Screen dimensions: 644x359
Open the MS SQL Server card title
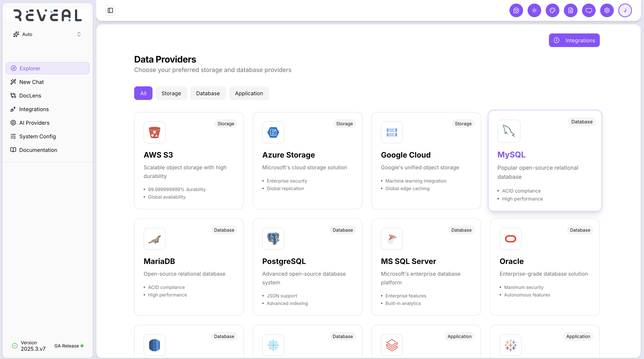click(x=409, y=261)
